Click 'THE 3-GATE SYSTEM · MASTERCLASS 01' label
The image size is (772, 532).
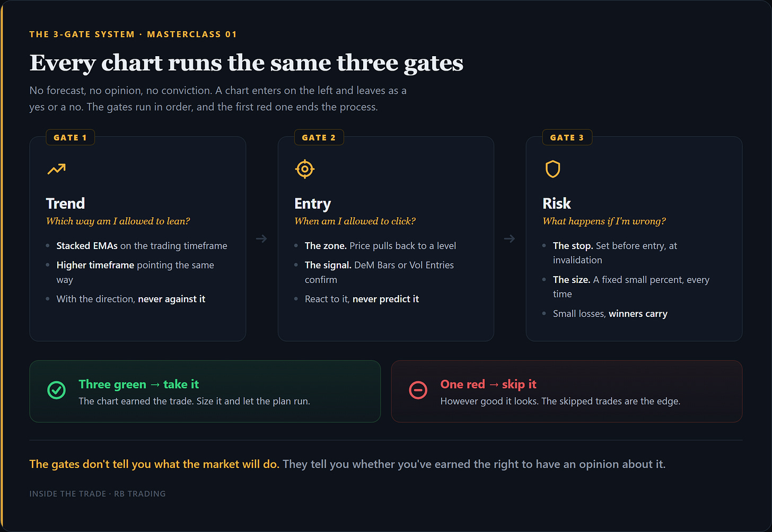point(133,34)
